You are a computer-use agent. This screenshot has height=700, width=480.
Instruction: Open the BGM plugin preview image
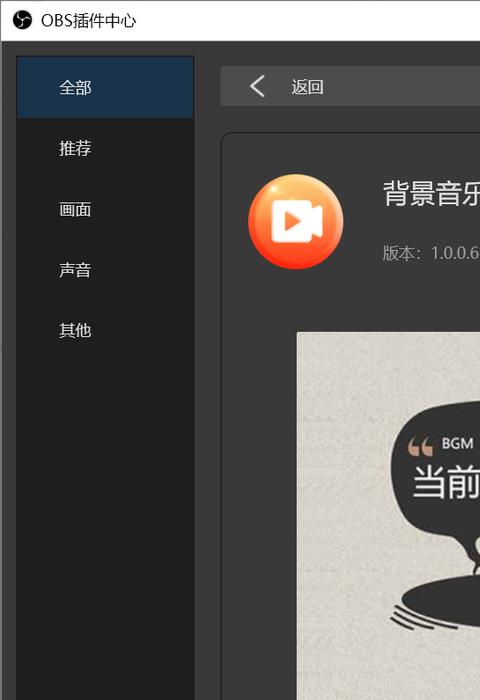coord(388,516)
